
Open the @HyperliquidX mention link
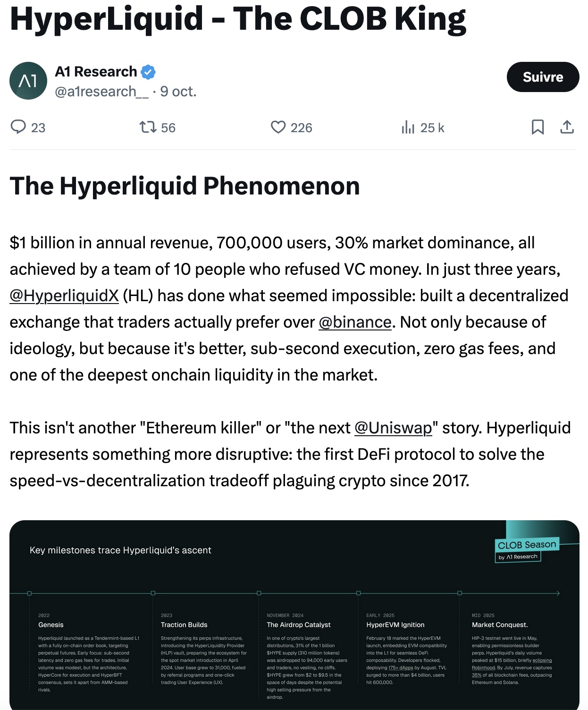click(64, 296)
